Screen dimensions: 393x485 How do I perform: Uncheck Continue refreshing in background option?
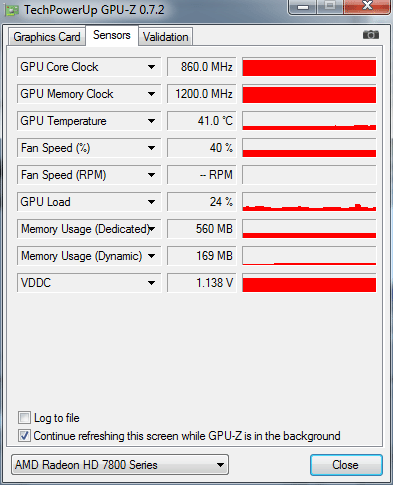[24, 436]
